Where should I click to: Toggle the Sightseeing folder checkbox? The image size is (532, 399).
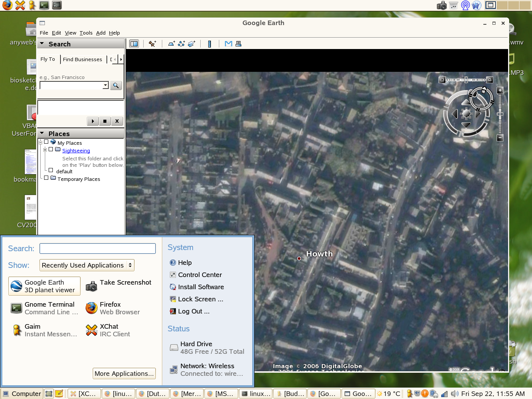51,149
